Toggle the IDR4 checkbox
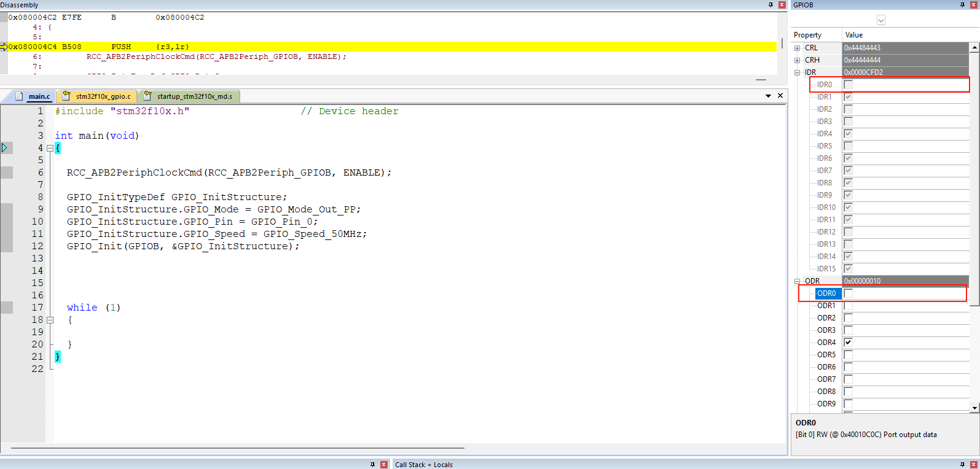Screen dimensions: 980x469 pyautogui.click(x=848, y=134)
